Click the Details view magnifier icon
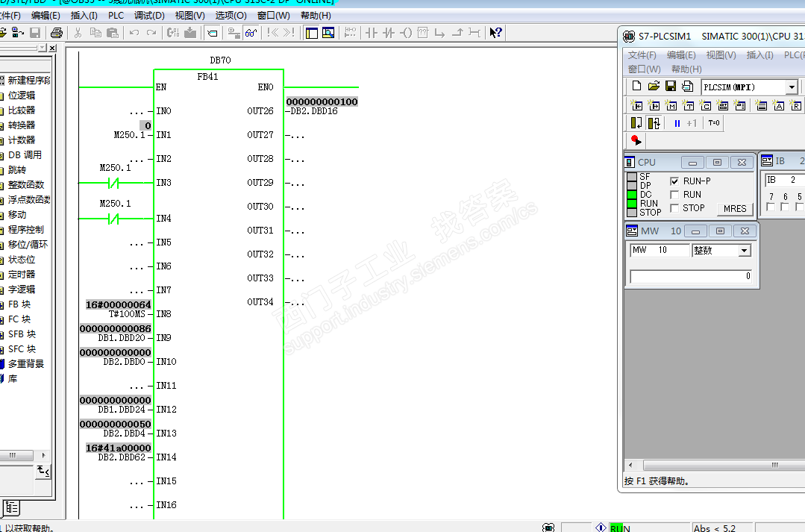This screenshot has height=532, width=805. (x=328, y=33)
